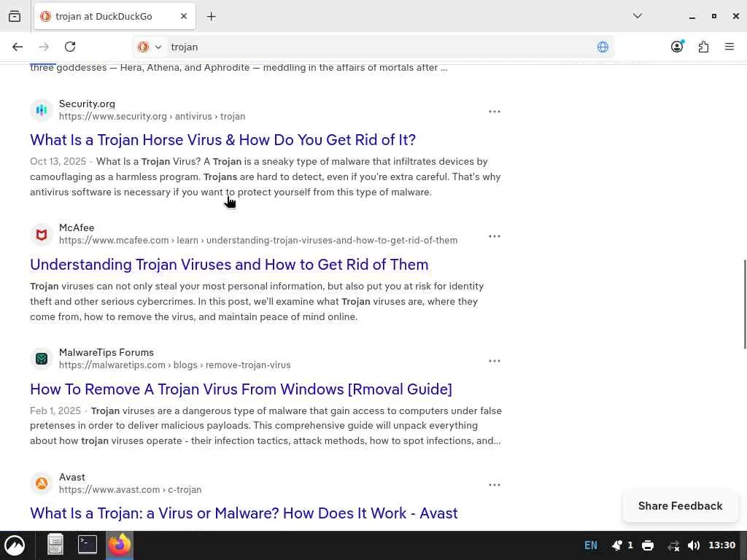
Task: Click the 'Feb 1, 2025' result date
Action: 55,411
